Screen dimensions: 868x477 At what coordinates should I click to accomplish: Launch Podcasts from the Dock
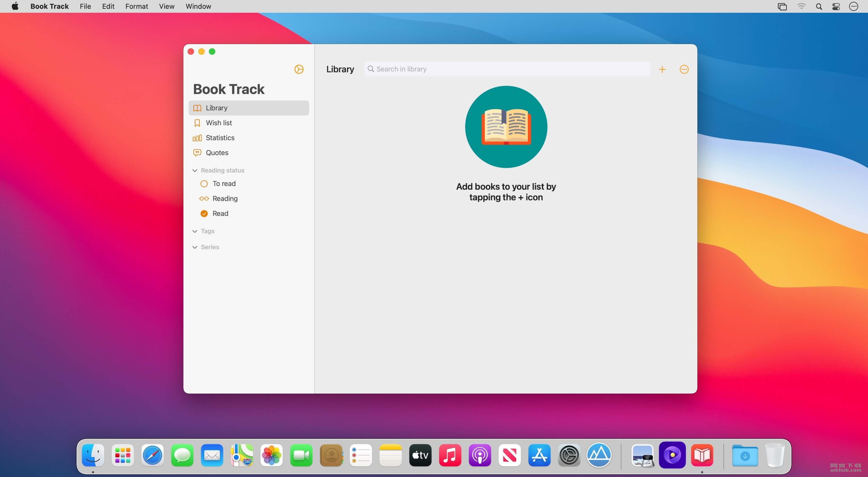[x=480, y=455]
